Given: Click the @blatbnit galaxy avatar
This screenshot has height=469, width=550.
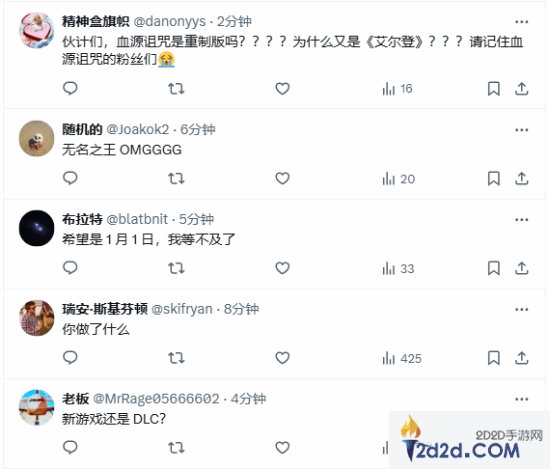Looking at the screenshot, I should pyautogui.click(x=36, y=228).
